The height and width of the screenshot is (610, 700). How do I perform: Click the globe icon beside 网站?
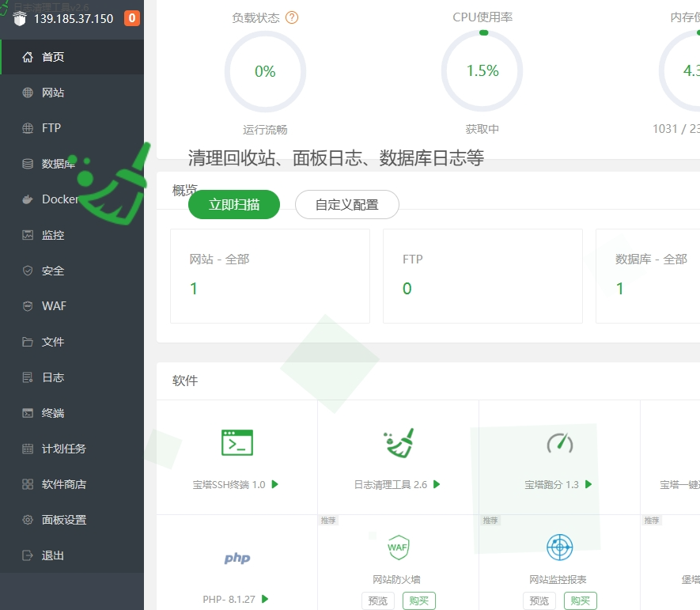28,93
